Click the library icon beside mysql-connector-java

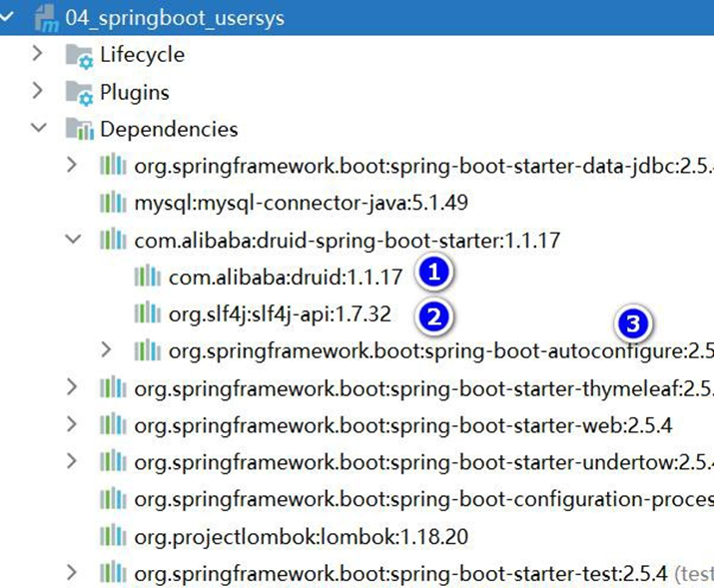pyautogui.click(x=113, y=204)
